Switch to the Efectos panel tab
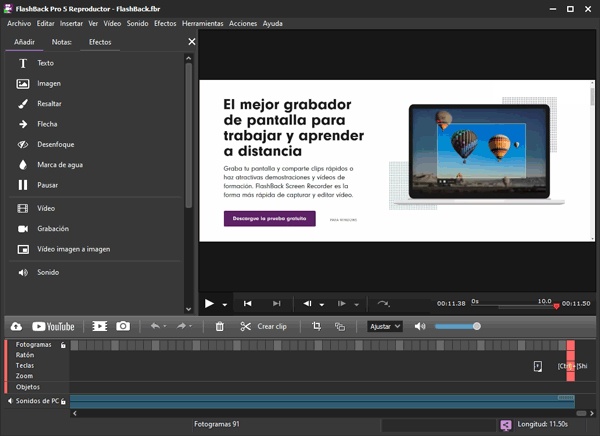The height and width of the screenshot is (436, 600). (100, 42)
